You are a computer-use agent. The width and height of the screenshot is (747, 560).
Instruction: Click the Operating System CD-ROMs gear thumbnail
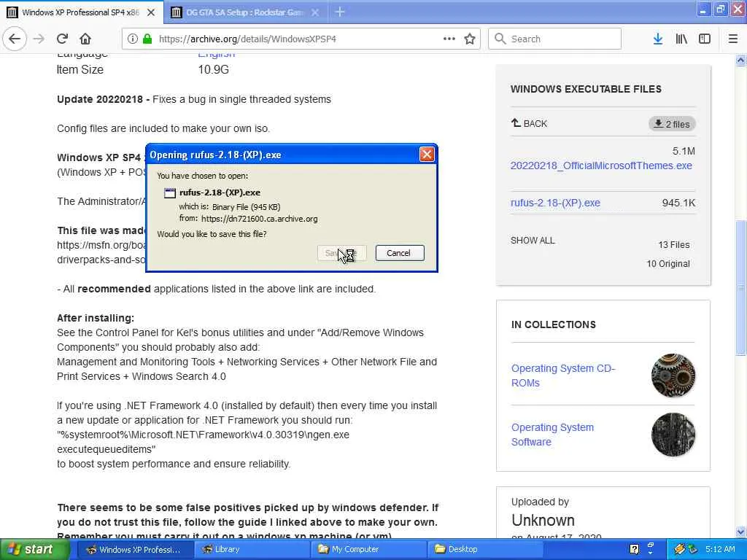coord(673,376)
